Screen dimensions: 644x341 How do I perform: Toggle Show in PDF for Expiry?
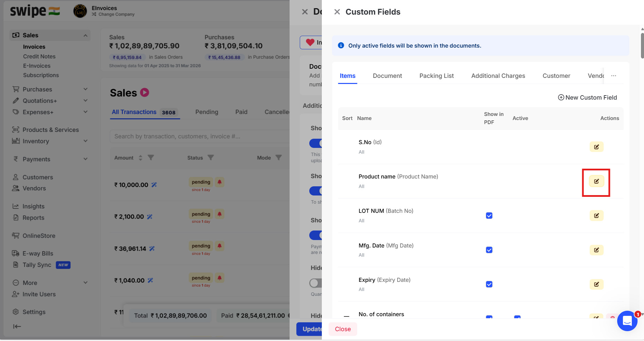[489, 284]
